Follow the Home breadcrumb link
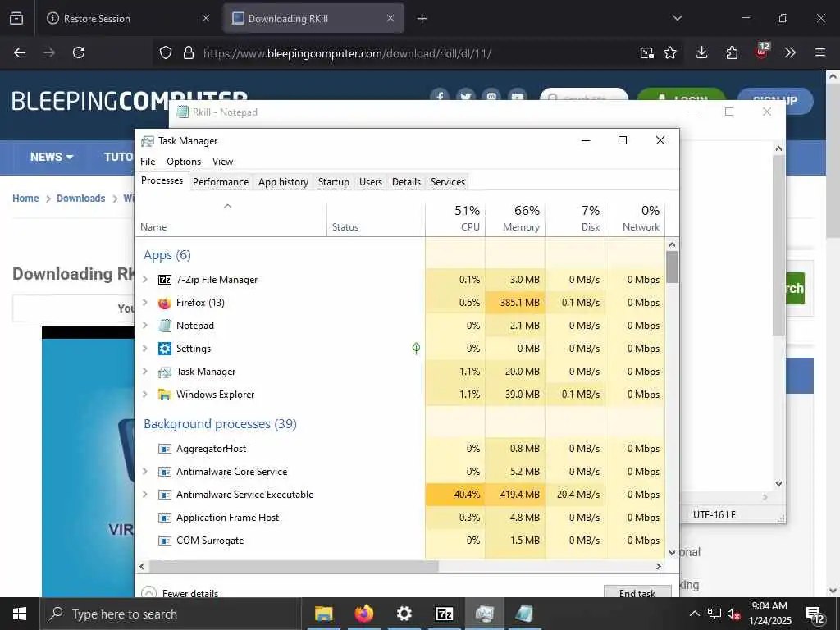The width and height of the screenshot is (840, 630). tap(25, 199)
